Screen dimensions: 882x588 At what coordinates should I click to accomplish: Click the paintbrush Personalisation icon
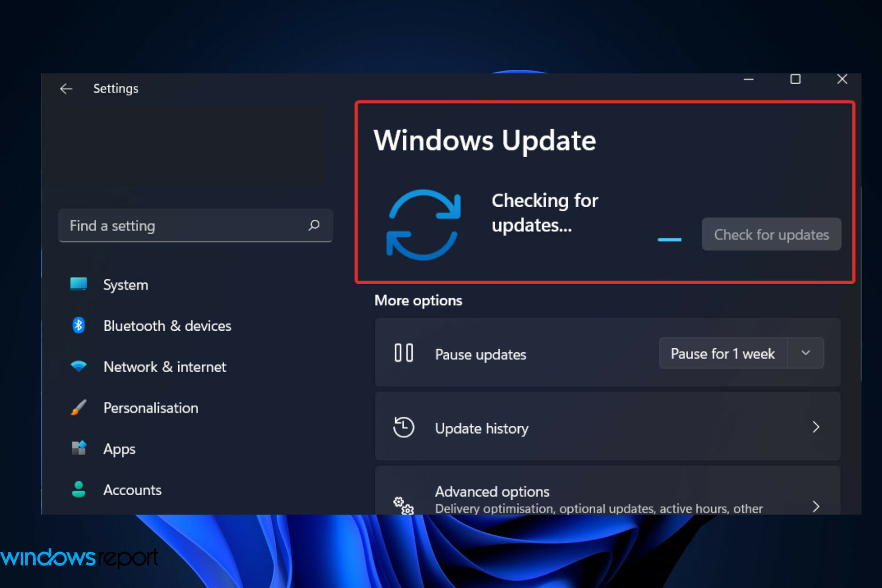click(x=79, y=407)
